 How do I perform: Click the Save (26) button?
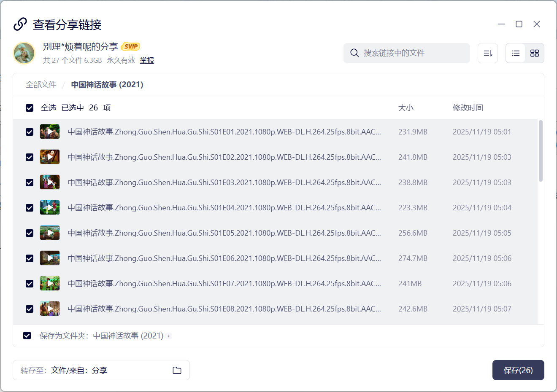click(x=518, y=370)
